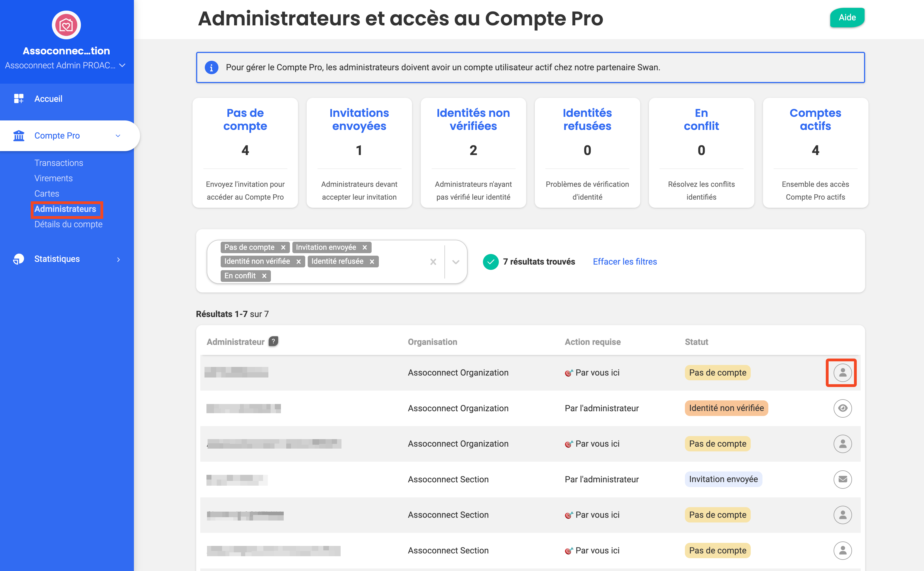Clear all tags with the filter box X
924x571 pixels.
pos(433,262)
